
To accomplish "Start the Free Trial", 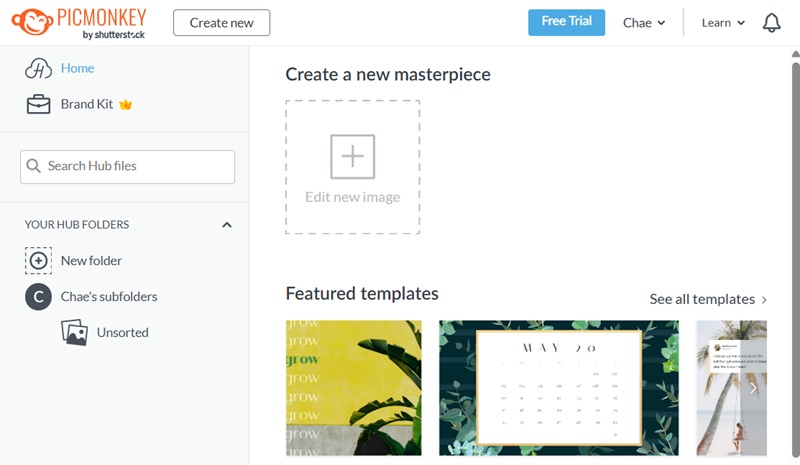I will (x=566, y=22).
